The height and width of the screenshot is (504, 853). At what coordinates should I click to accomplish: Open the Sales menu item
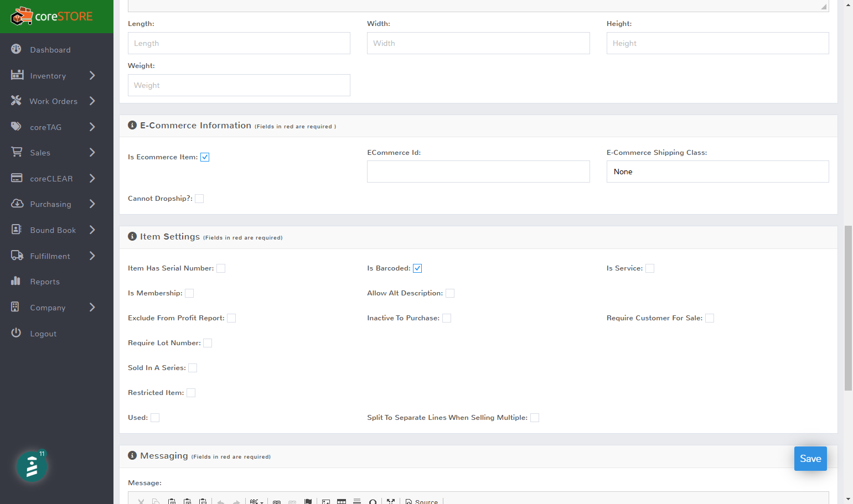coord(40,153)
